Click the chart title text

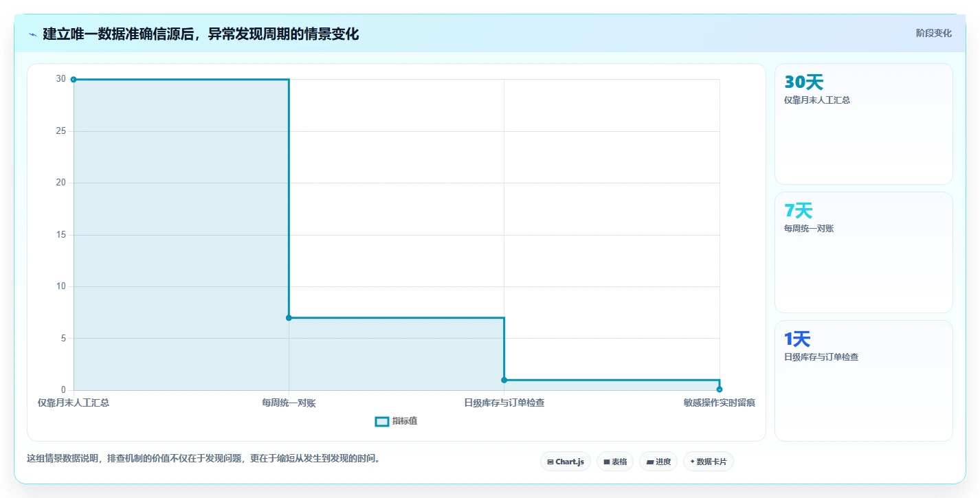click(x=201, y=34)
